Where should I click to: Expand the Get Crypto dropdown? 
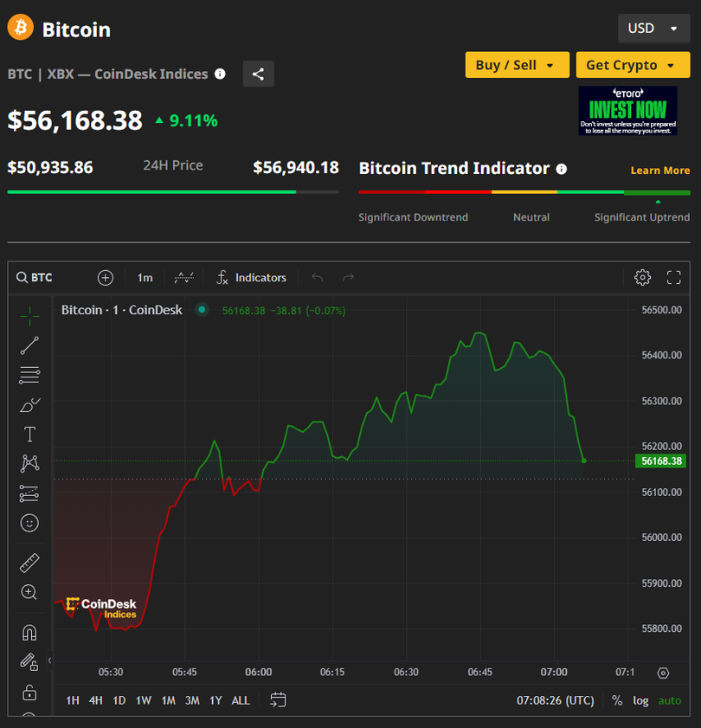tap(631, 65)
